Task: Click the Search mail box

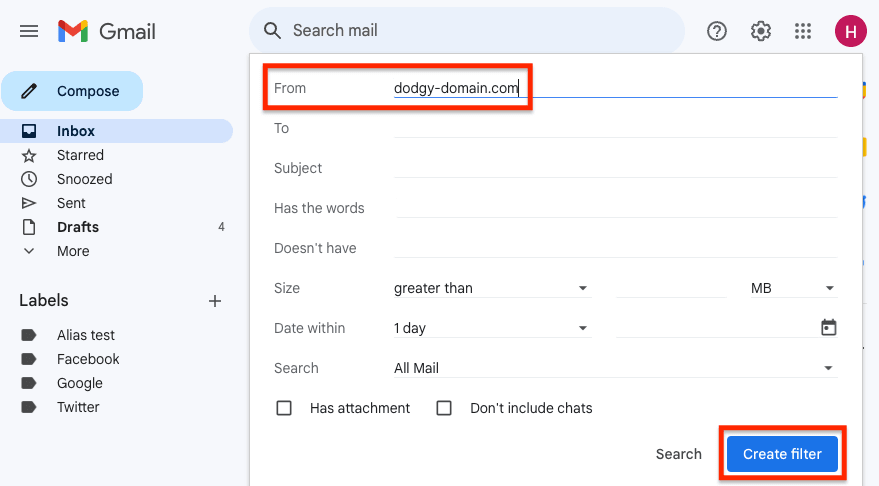Action: [466, 31]
